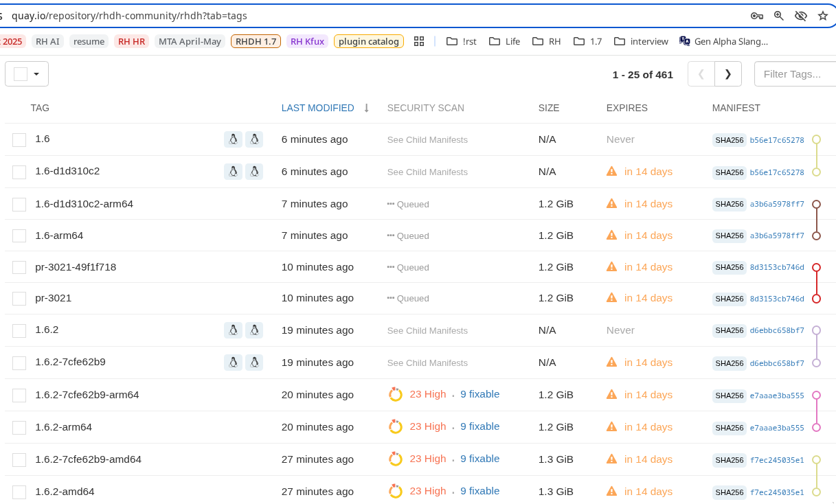Open '9 fixable' link for 1.6.2-arm64
The height and width of the screenshot is (504, 836).
pos(480,426)
